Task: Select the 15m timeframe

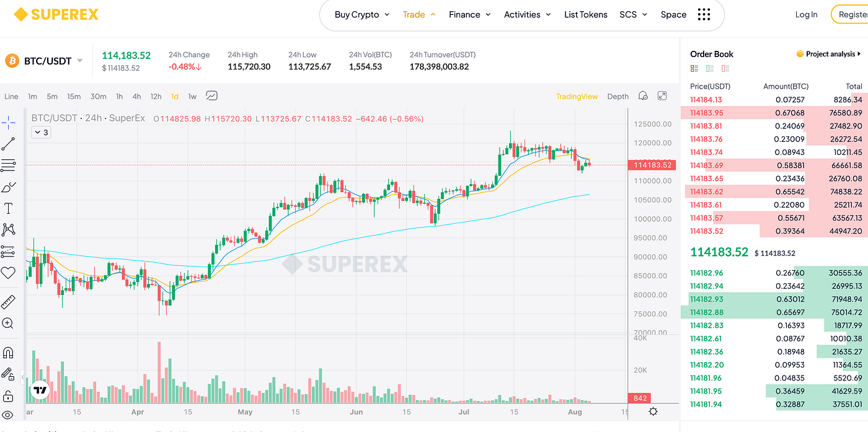Action: click(x=74, y=96)
